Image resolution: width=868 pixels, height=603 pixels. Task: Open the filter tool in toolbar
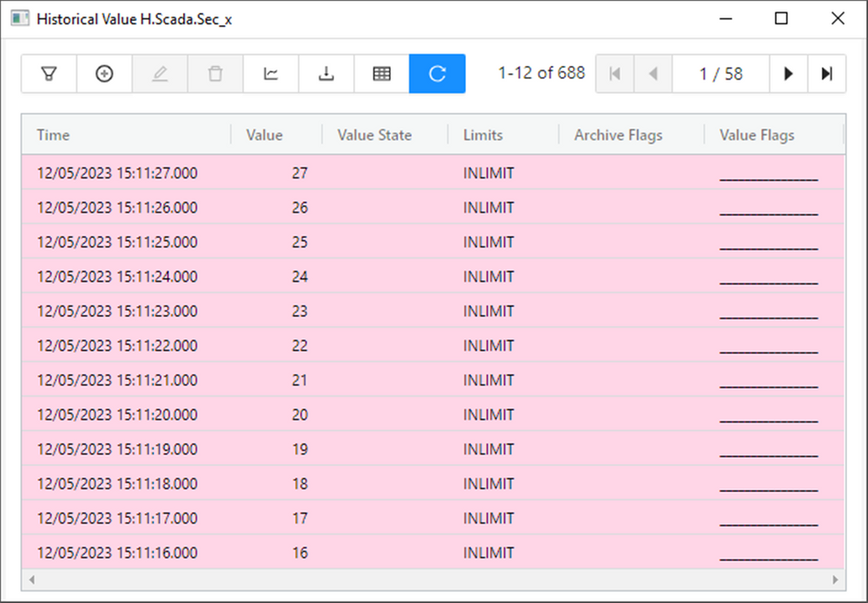click(x=49, y=74)
